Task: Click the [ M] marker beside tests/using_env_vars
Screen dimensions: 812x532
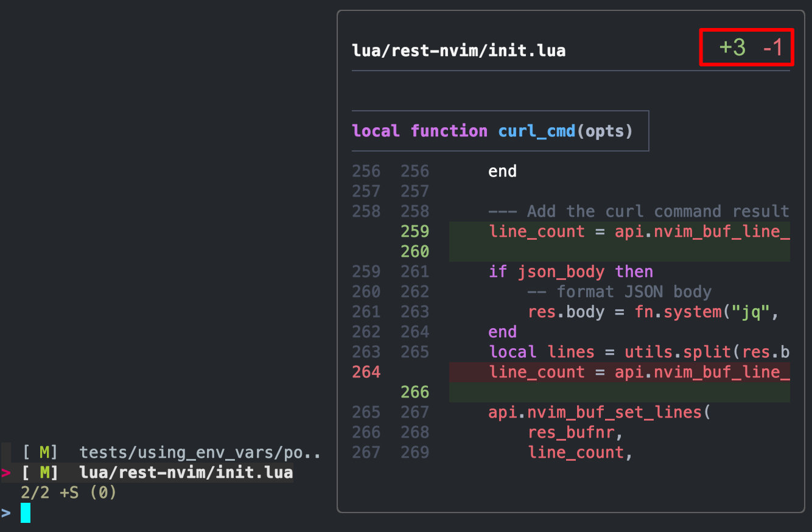Action: [x=40, y=452]
